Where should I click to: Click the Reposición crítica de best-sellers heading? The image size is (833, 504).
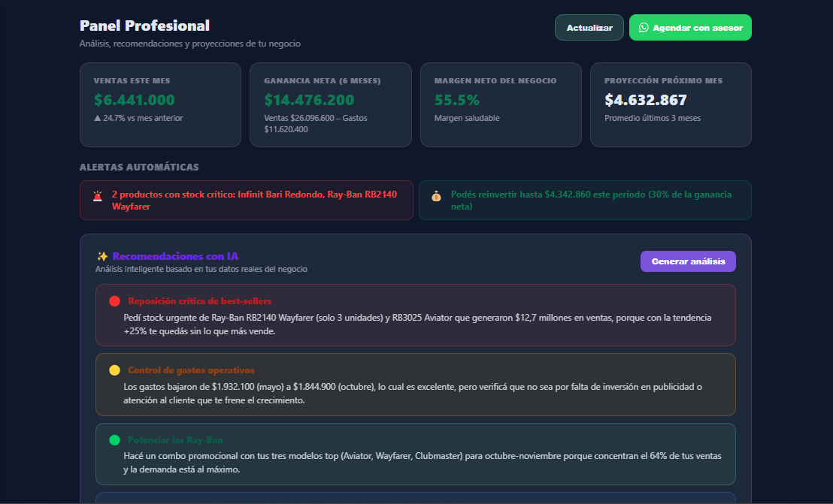(x=200, y=301)
